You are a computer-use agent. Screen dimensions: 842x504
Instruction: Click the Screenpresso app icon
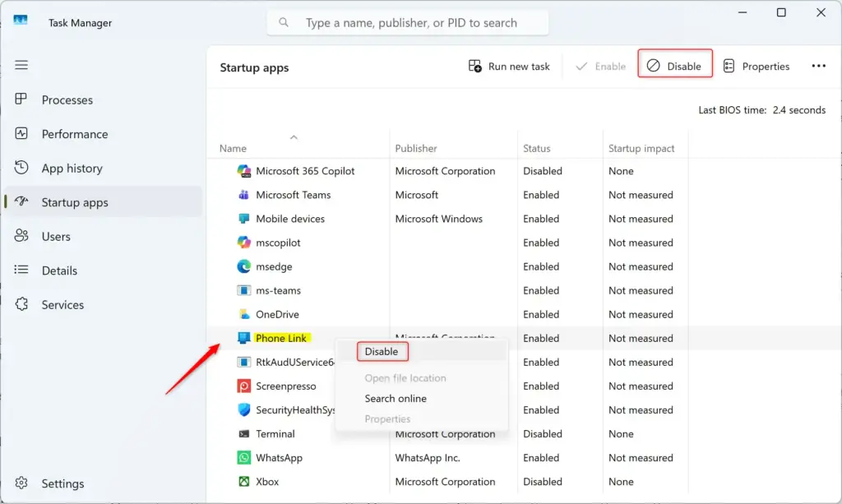(243, 386)
